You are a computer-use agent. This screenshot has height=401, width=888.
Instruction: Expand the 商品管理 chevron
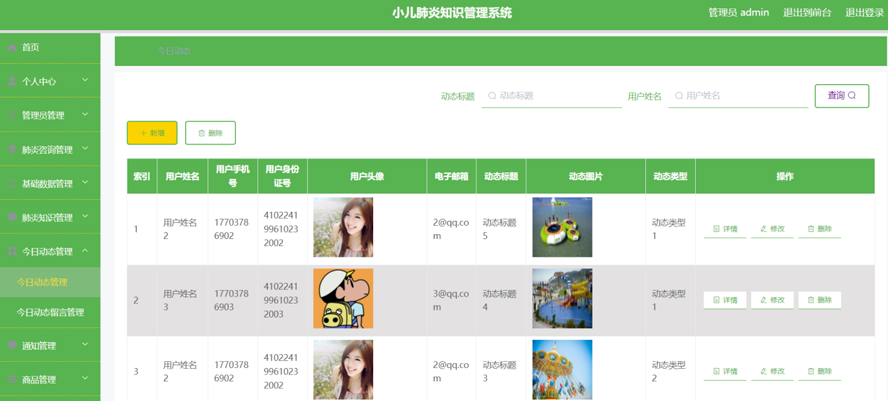click(85, 378)
